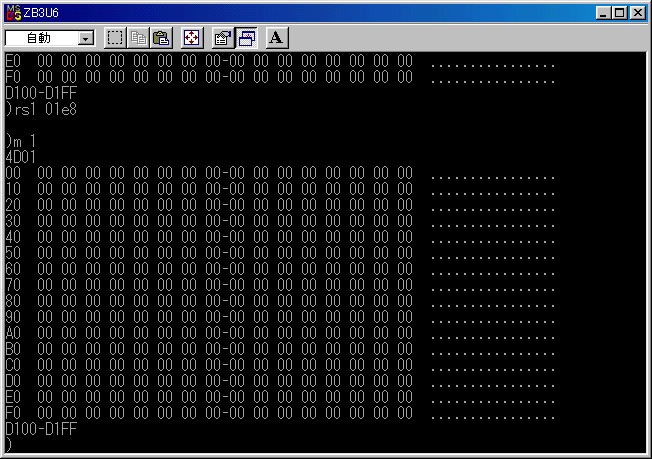Viewport: 652px width, 459px height.
Task: Click the row label '30' in the dump
Action: (x=13, y=221)
